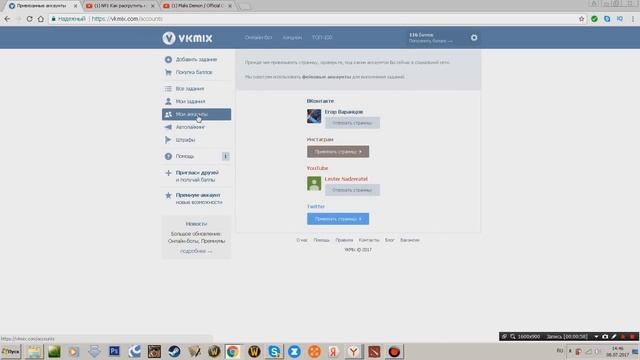
Task: Open the Yandex 'Я' icon in taskbar
Action: pos(333,351)
